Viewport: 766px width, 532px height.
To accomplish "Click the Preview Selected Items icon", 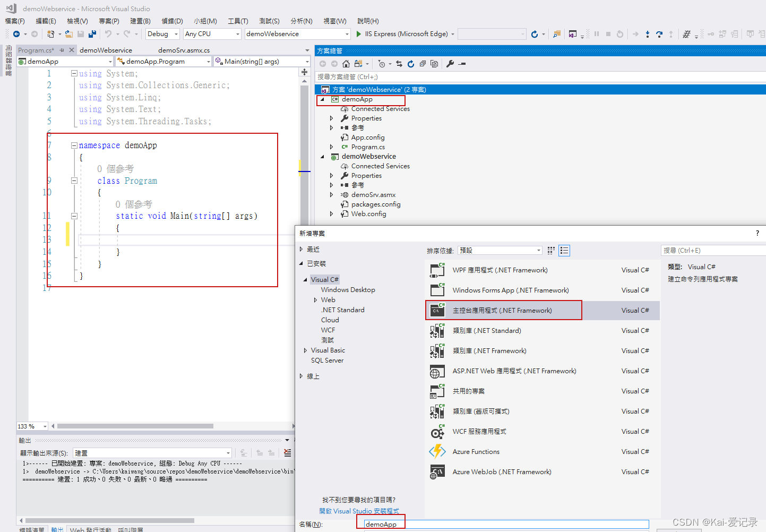I will coord(462,64).
